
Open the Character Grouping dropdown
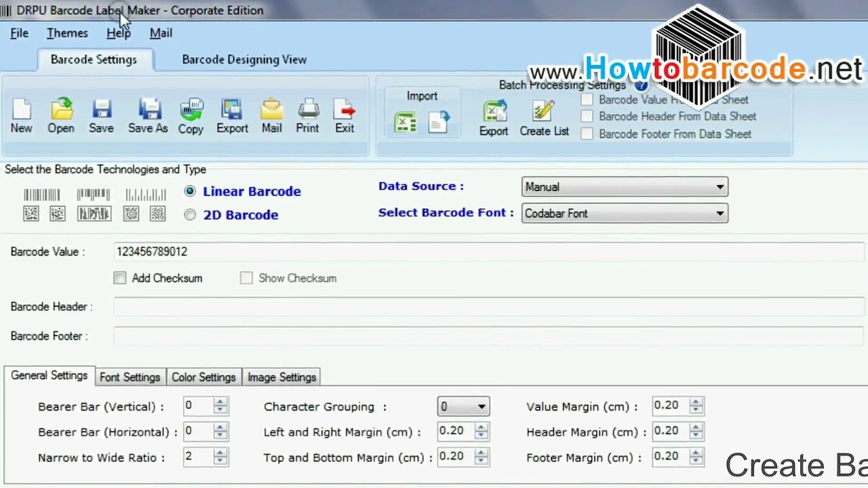click(463, 407)
